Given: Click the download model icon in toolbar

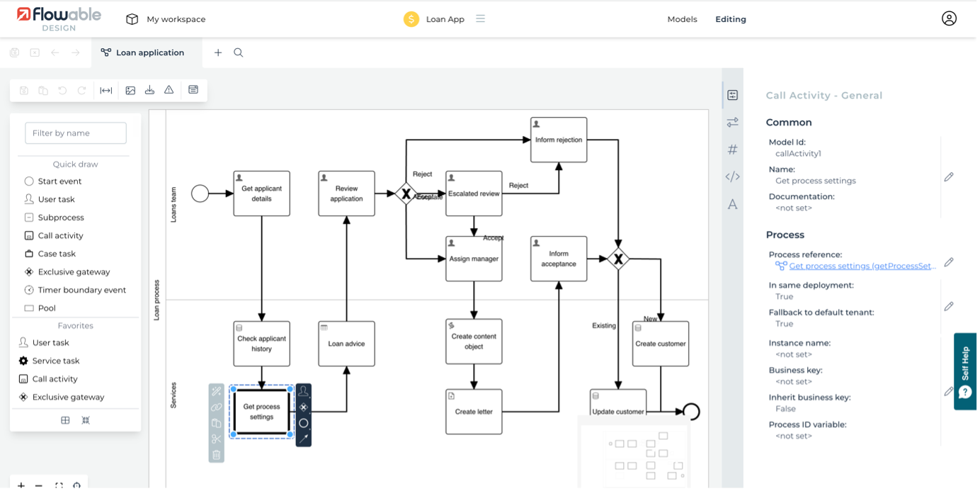Looking at the screenshot, I should pyautogui.click(x=149, y=90).
